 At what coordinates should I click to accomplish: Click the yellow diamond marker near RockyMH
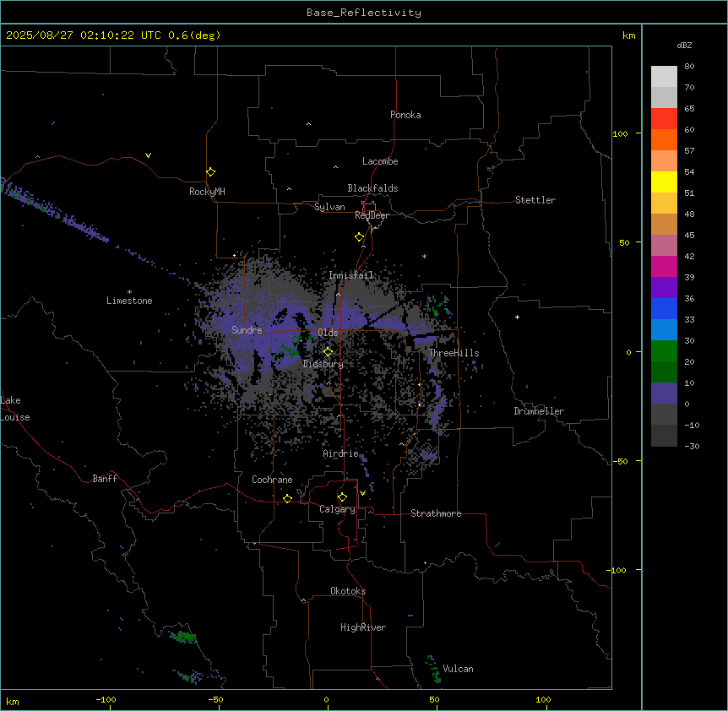tap(210, 171)
